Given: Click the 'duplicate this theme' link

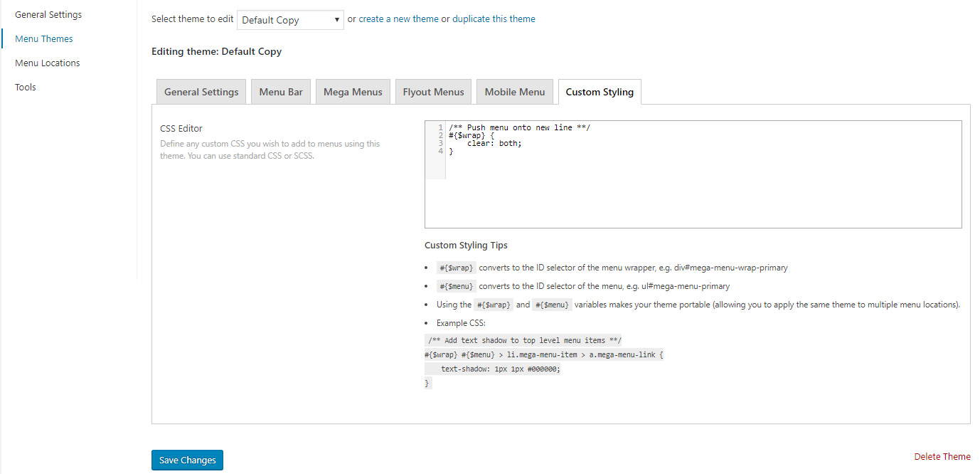Looking at the screenshot, I should pyautogui.click(x=494, y=19).
